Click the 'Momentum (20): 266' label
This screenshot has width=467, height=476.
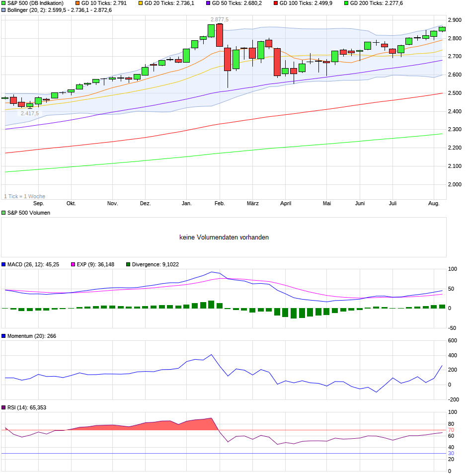32,336
